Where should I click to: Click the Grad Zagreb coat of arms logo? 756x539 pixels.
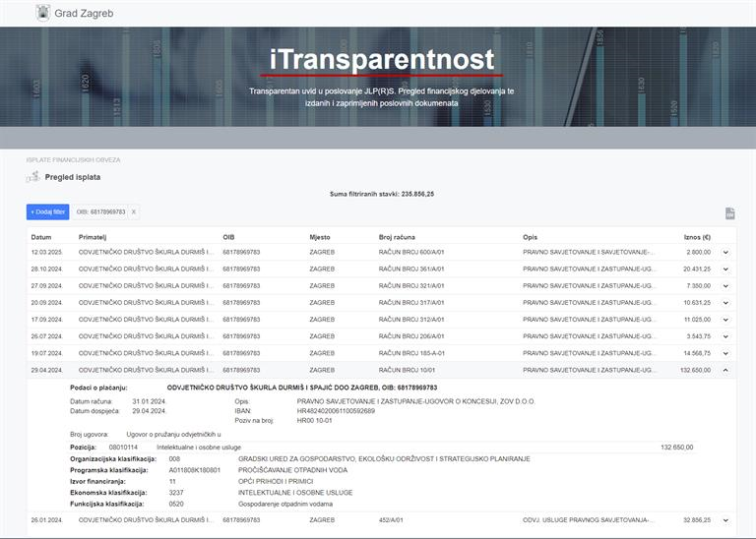(43, 13)
